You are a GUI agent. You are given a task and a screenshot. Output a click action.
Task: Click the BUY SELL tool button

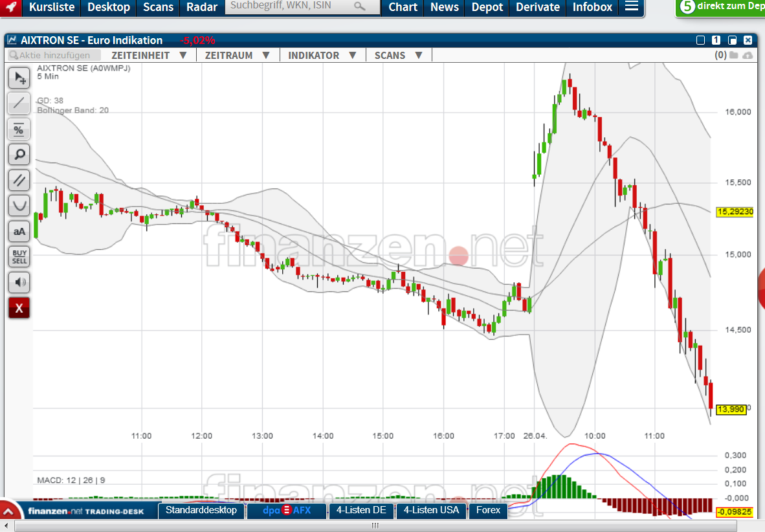pos(19,257)
